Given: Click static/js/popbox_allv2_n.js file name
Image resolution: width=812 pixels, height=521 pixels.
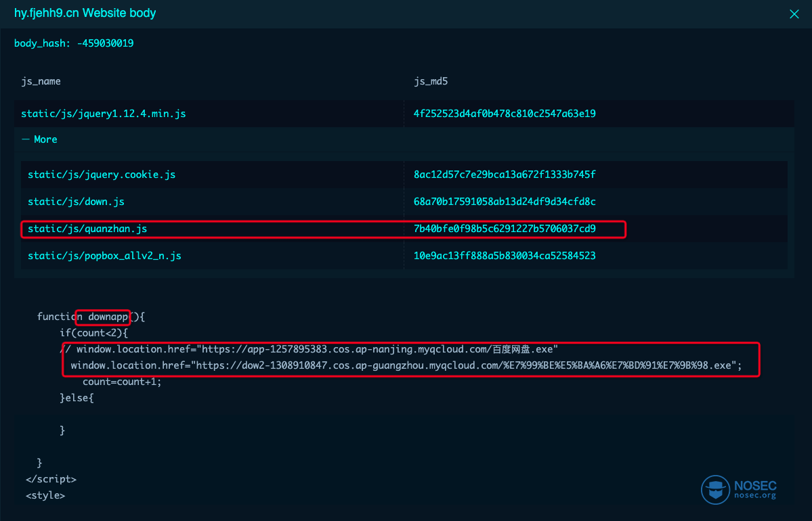Looking at the screenshot, I should [x=104, y=256].
